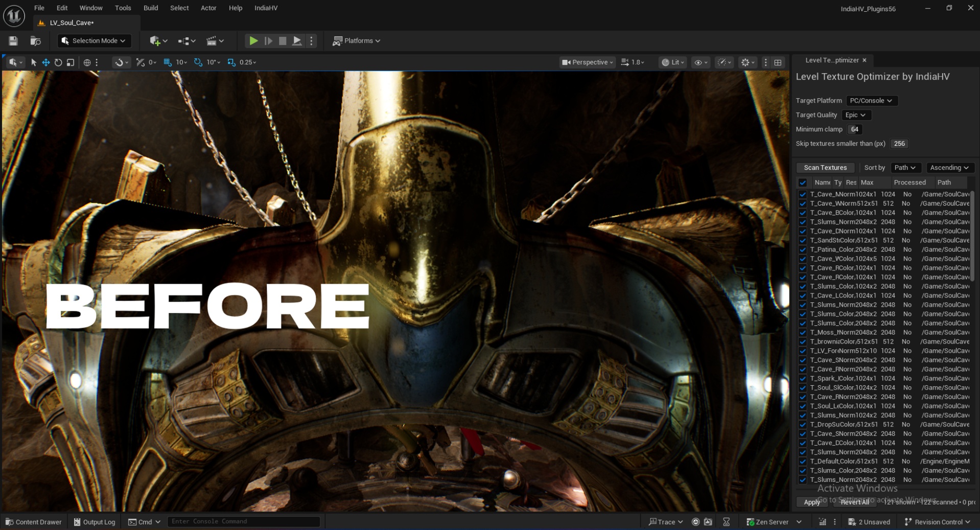This screenshot has width=980, height=530.
Task: Save the current level with the disk icon
Action: coord(13,41)
